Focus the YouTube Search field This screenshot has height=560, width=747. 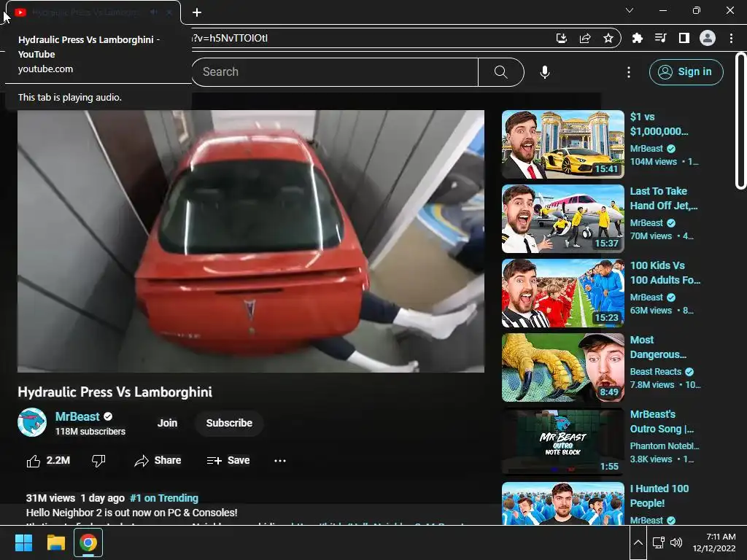point(335,72)
